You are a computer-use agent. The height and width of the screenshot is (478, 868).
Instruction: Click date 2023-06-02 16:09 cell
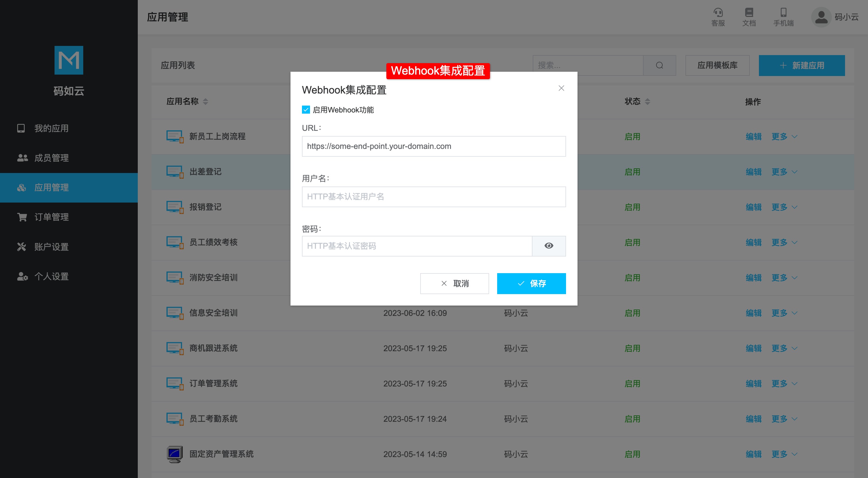click(x=415, y=313)
